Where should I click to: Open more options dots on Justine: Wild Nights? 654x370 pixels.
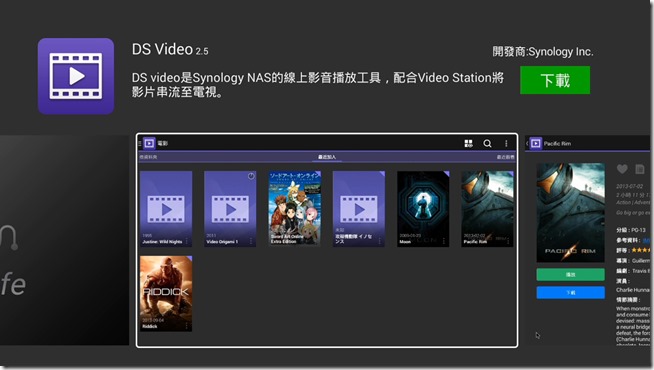(x=187, y=241)
